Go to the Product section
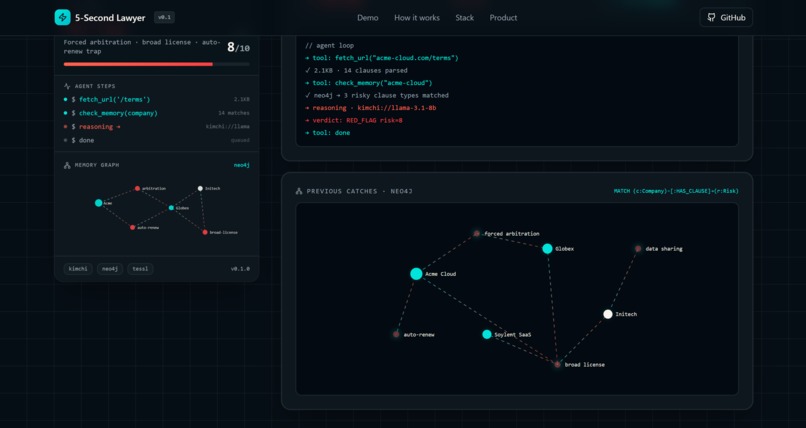Viewport: 806px width, 428px height. point(503,17)
